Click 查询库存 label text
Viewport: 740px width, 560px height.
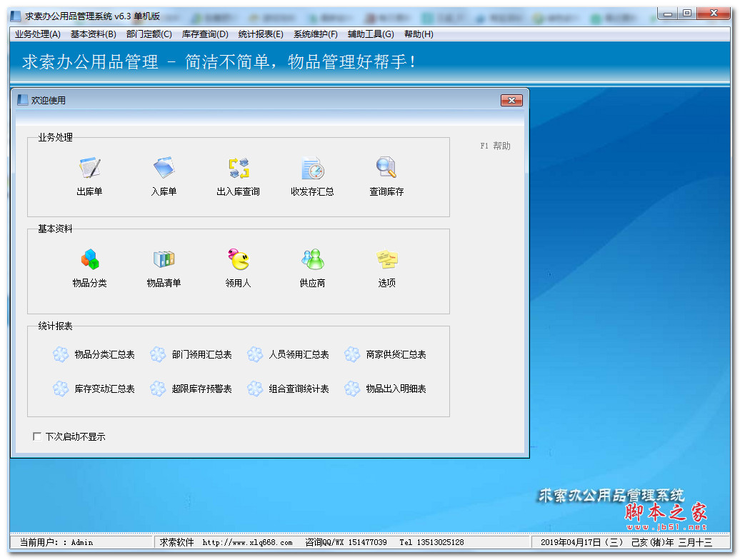386,191
